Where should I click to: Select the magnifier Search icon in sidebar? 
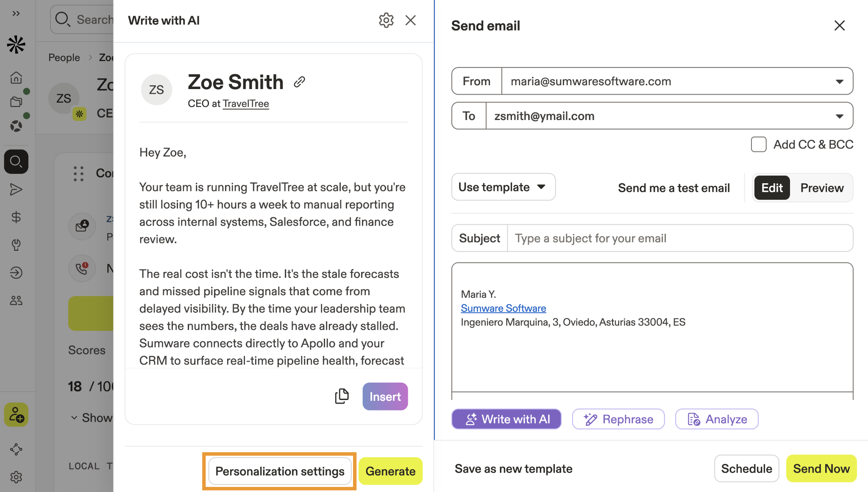click(16, 162)
